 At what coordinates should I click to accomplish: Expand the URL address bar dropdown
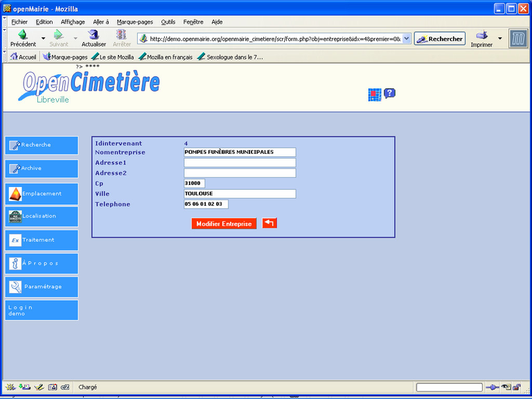coord(407,39)
